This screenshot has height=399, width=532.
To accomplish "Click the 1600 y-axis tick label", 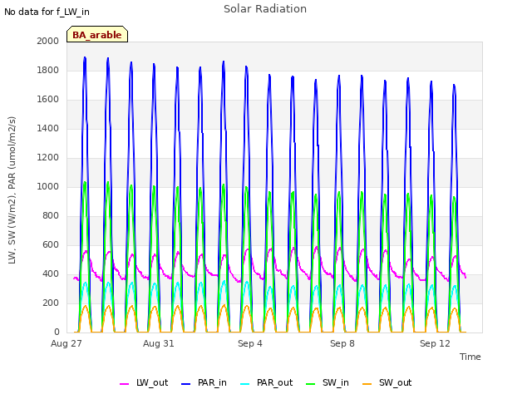I will 48,100.
